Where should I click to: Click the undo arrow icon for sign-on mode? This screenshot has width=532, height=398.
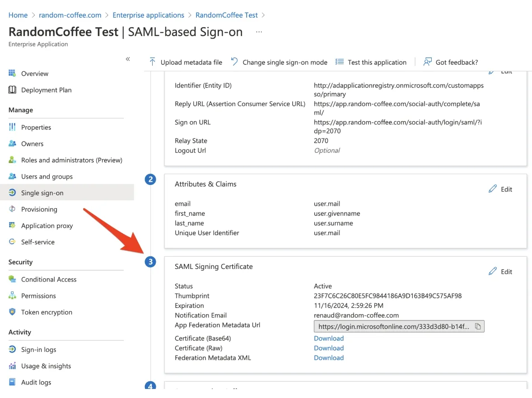point(234,62)
